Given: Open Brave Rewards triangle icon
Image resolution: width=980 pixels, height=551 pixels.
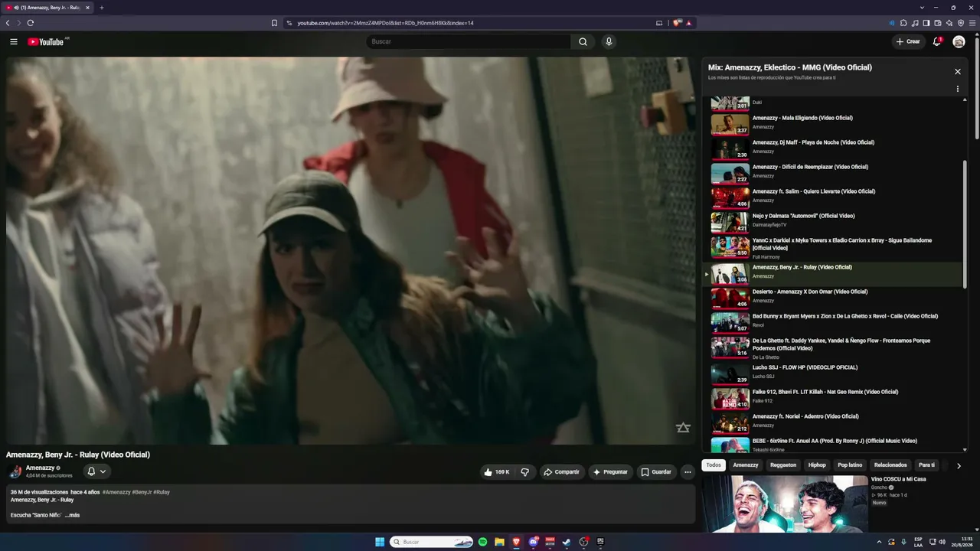Looking at the screenshot, I should [688, 23].
